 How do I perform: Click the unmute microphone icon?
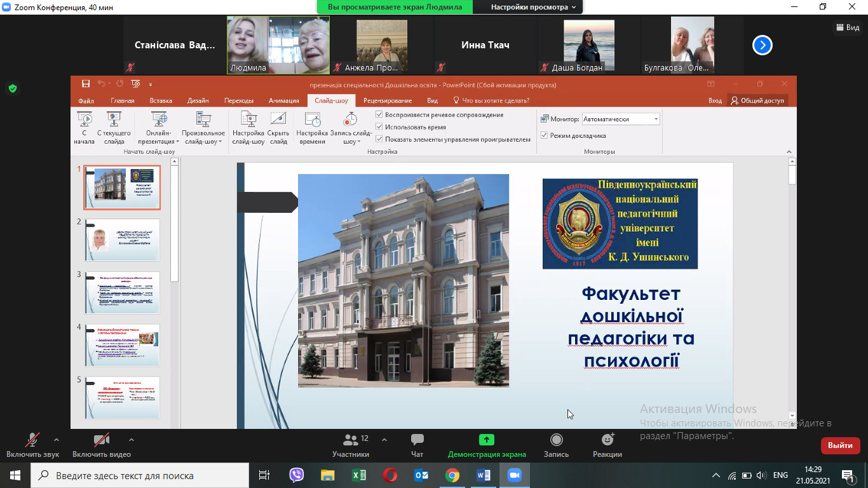[x=32, y=440]
